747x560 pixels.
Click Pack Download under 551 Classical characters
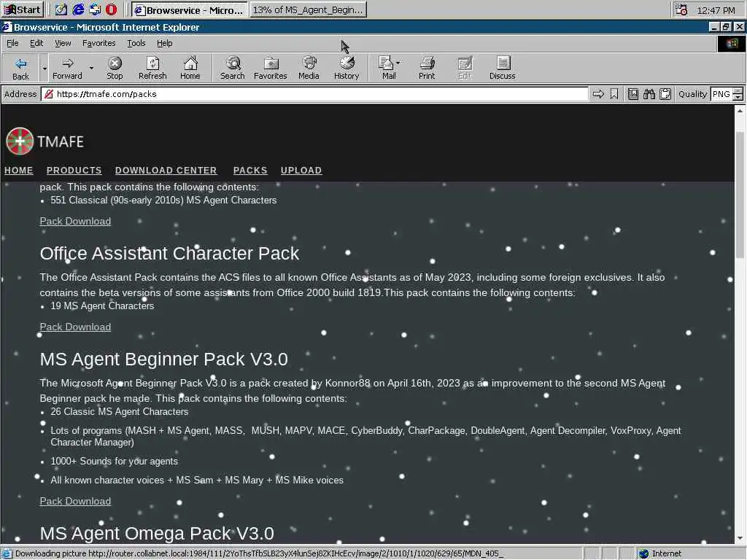[75, 222]
